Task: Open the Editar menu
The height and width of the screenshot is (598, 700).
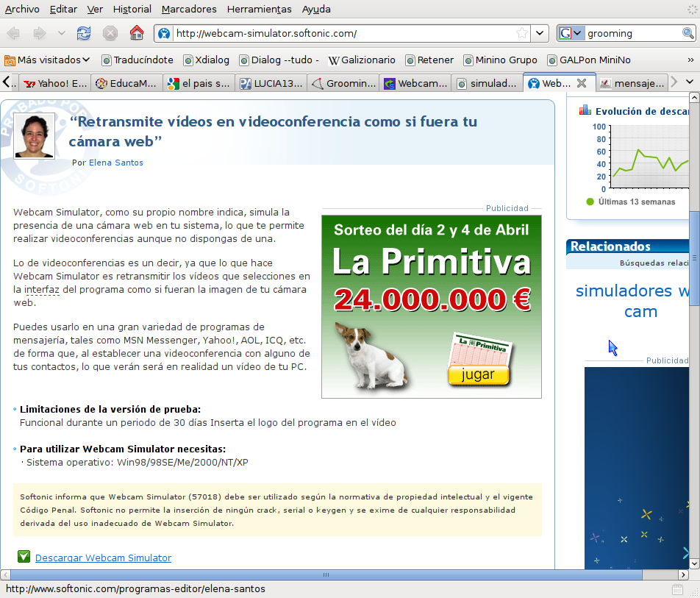Action: [63, 9]
